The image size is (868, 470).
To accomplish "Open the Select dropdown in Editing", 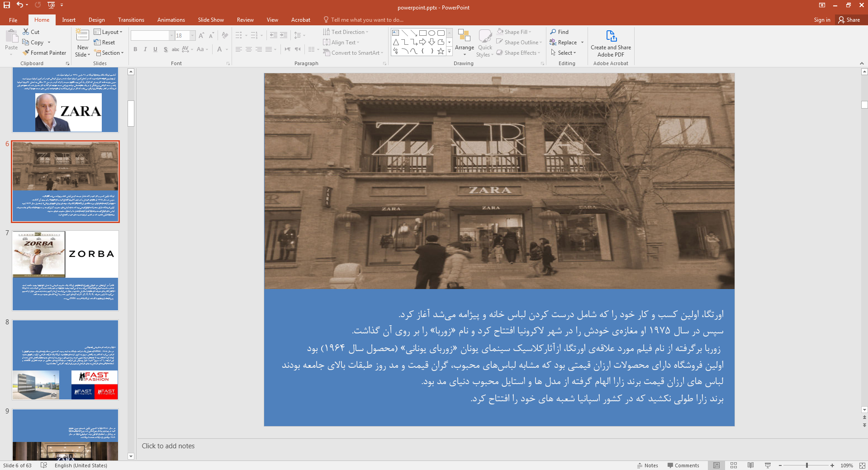I will click(x=563, y=53).
